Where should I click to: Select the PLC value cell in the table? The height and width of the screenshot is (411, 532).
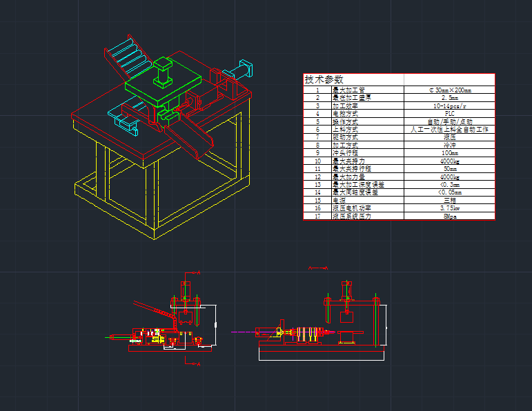point(449,114)
